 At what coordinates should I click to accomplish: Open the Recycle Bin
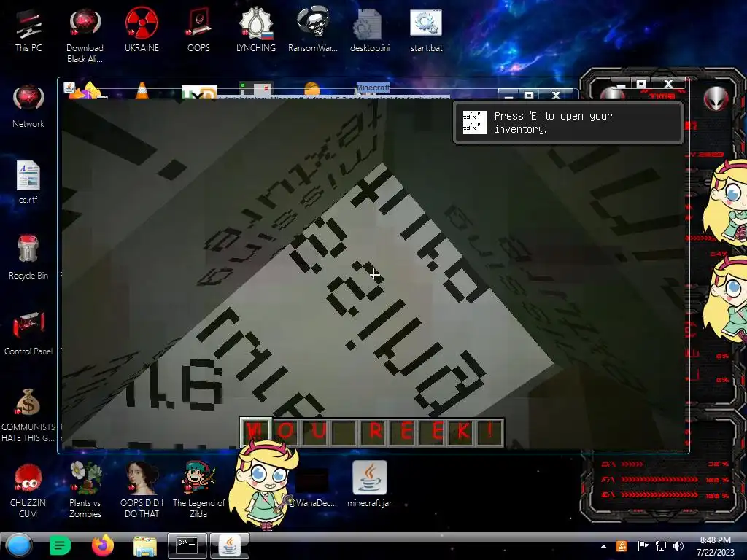[x=28, y=257]
